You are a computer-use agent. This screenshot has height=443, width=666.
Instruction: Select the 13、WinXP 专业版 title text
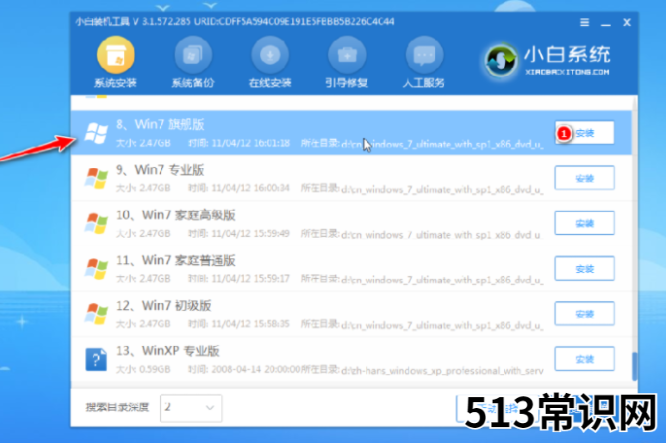tap(168, 351)
